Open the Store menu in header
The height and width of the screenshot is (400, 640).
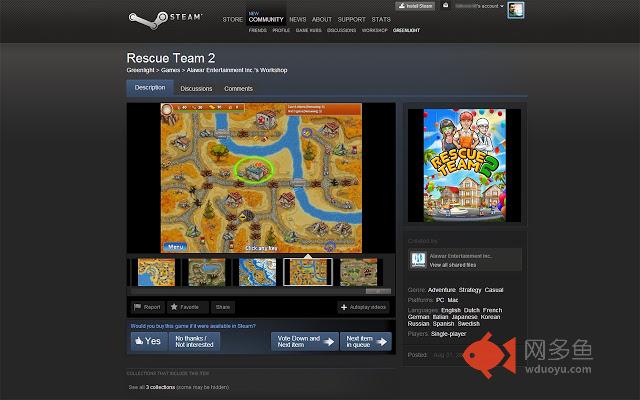(x=232, y=19)
